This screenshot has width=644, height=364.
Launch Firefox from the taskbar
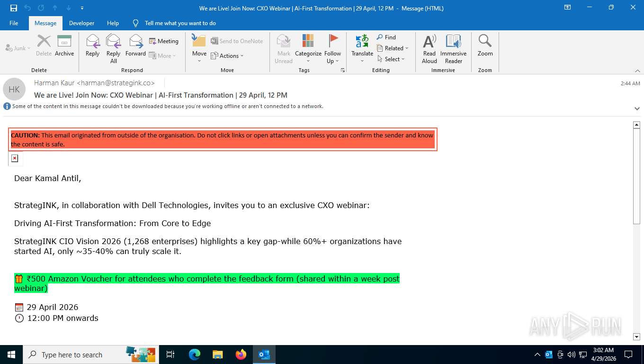point(241,355)
